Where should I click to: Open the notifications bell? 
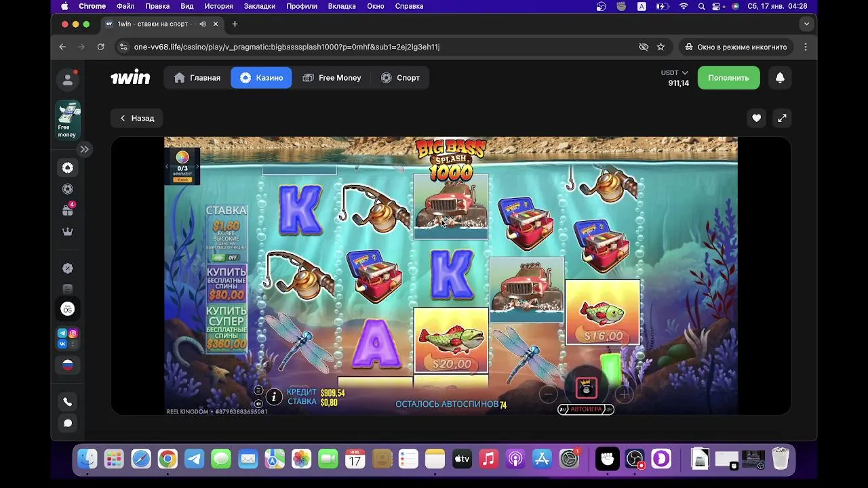pos(780,78)
